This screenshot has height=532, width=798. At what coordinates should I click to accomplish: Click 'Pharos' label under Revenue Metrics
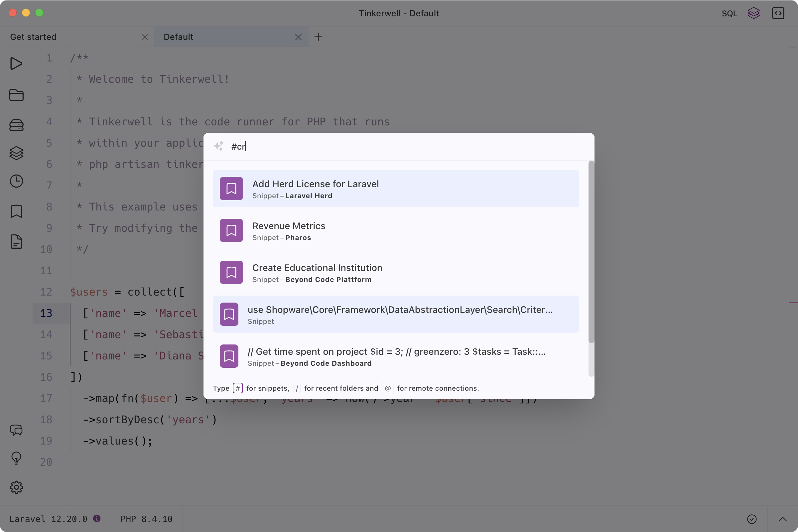coord(298,238)
